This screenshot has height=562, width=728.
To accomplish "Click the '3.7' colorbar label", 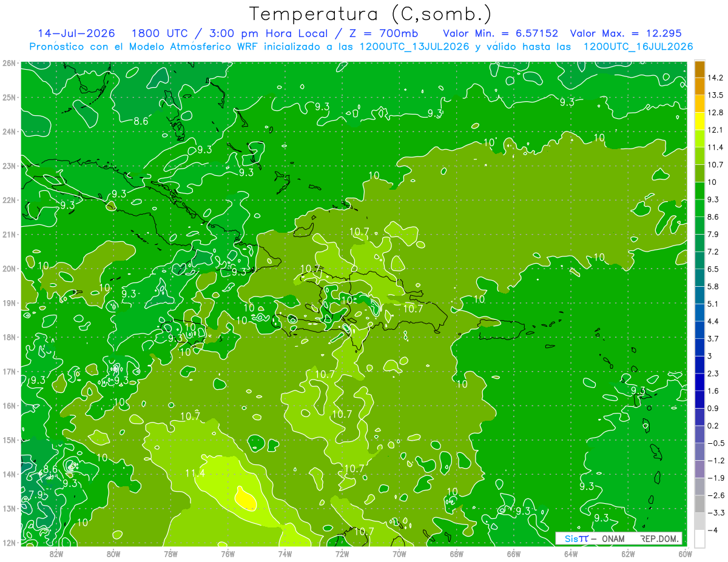I will coord(713,338).
